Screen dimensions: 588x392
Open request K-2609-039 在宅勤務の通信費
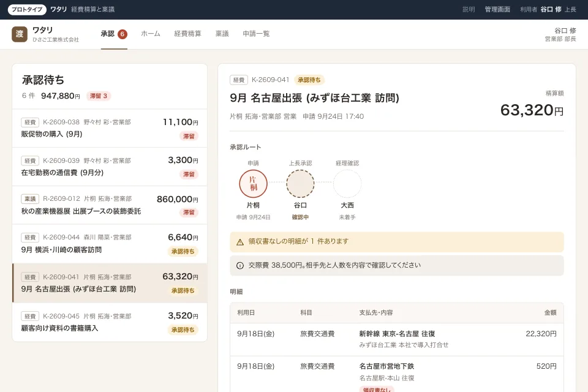[x=110, y=167]
